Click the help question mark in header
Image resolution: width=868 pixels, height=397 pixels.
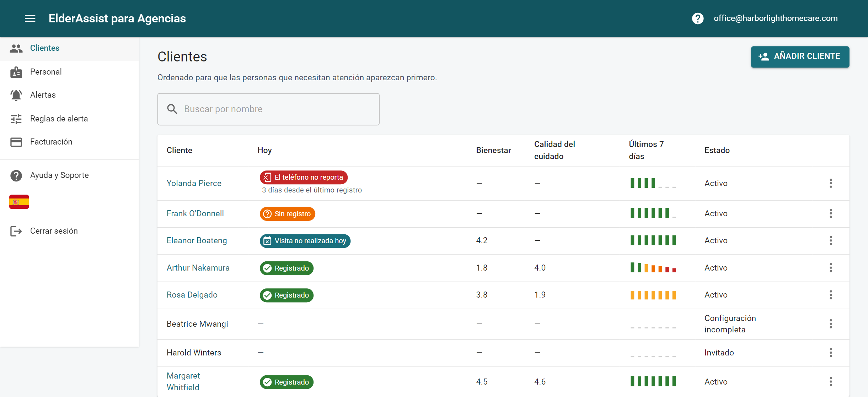[x=698, y=18]
